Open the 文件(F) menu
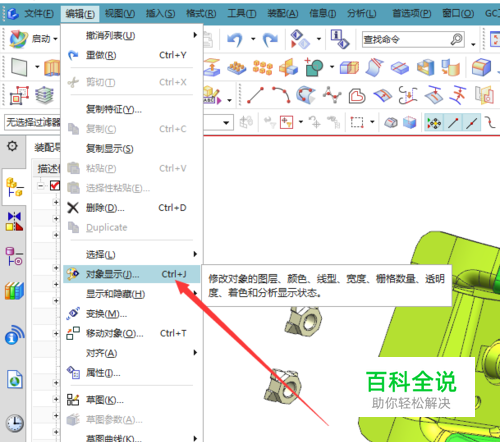 [39, 14]
